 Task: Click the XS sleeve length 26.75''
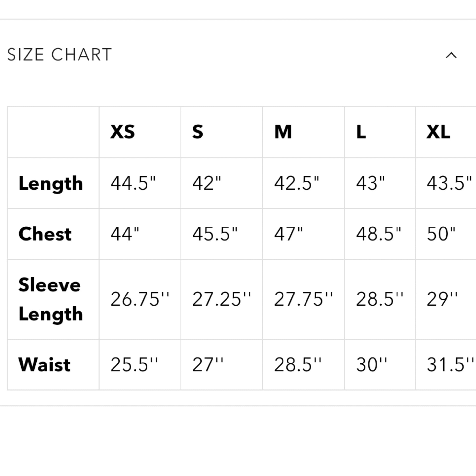[x=140, y=299]
